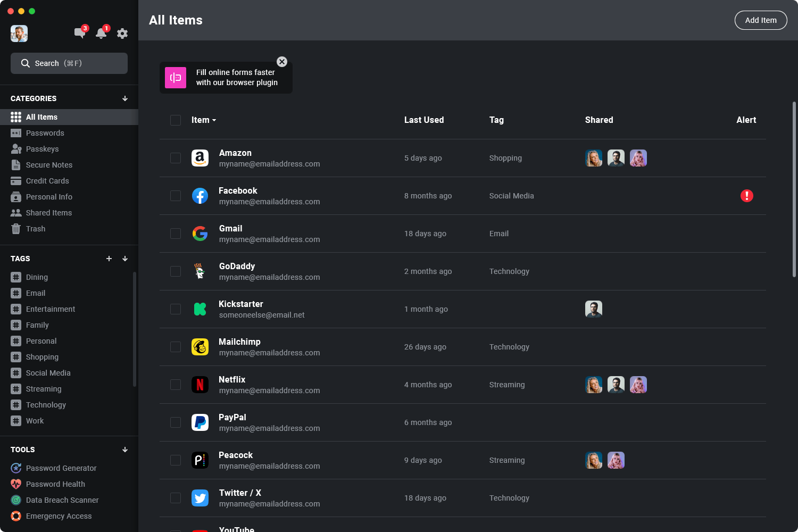Check the Netflix row checkbox

[x=176, y=385]
